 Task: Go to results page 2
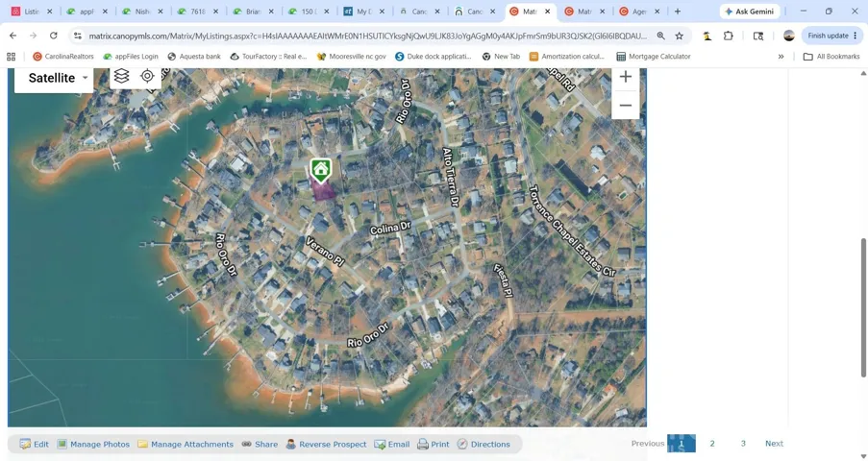click(x=712, y=444)
